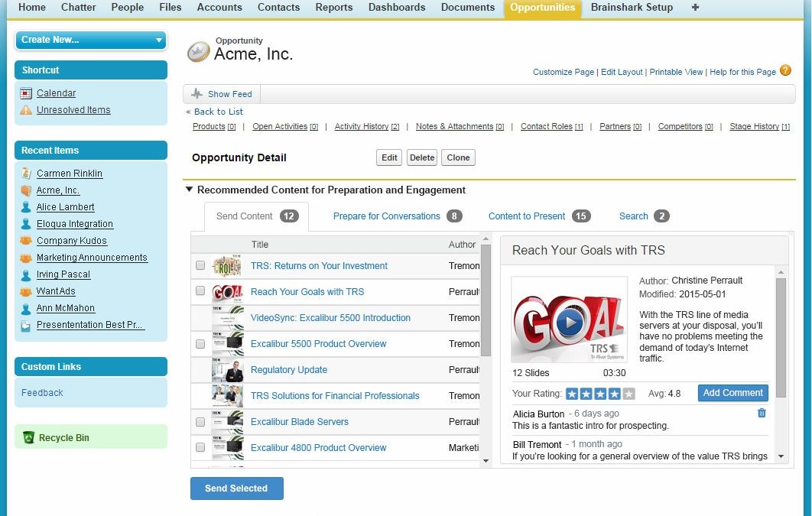812x516 pixels.
Task: Click the Acme, Inc. folder icon in Recent Items
Action: pos(26,190)
